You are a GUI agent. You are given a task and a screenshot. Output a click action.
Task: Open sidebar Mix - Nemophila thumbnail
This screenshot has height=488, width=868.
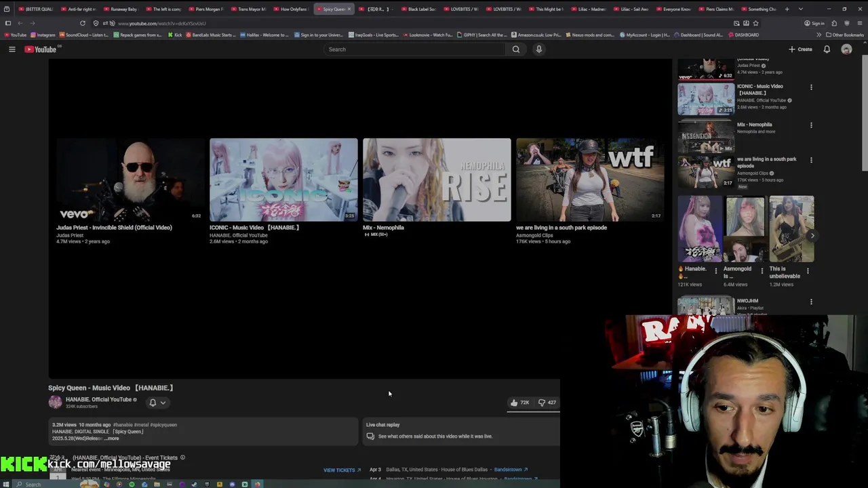click(706, 136)
